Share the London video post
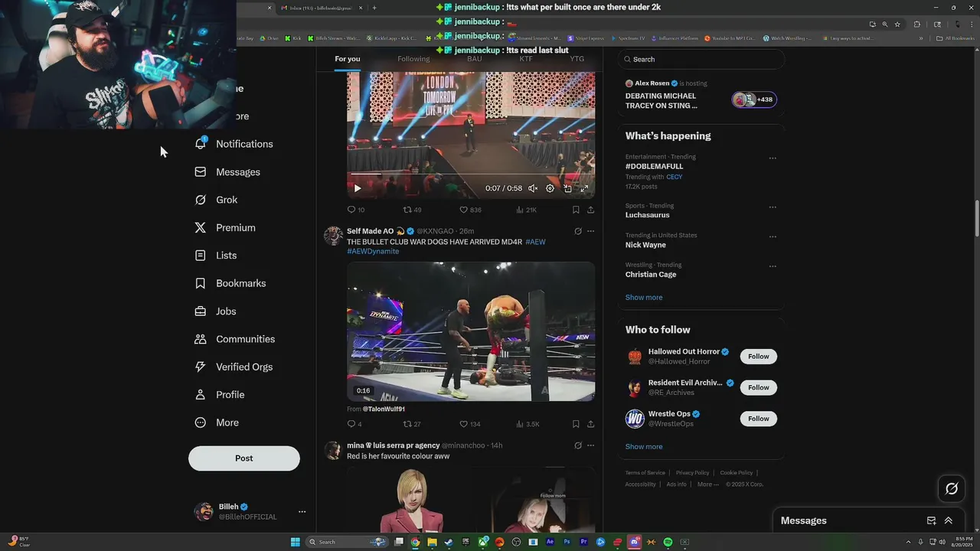The image size is (980, 551). (590, 210)
